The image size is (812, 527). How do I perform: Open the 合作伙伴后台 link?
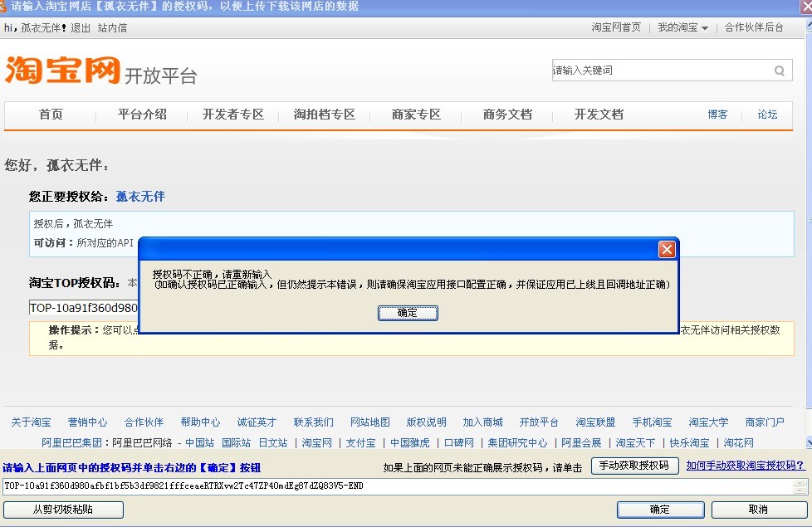click(754, 27)
